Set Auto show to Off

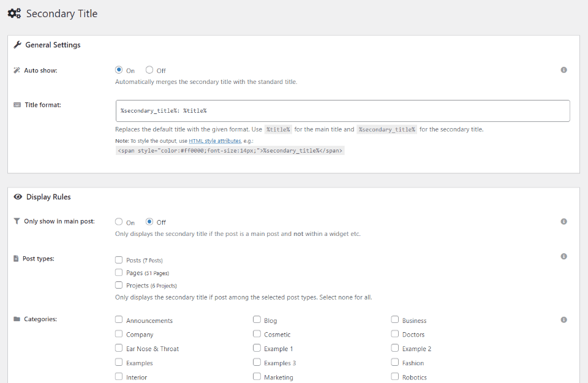point(149,70)
